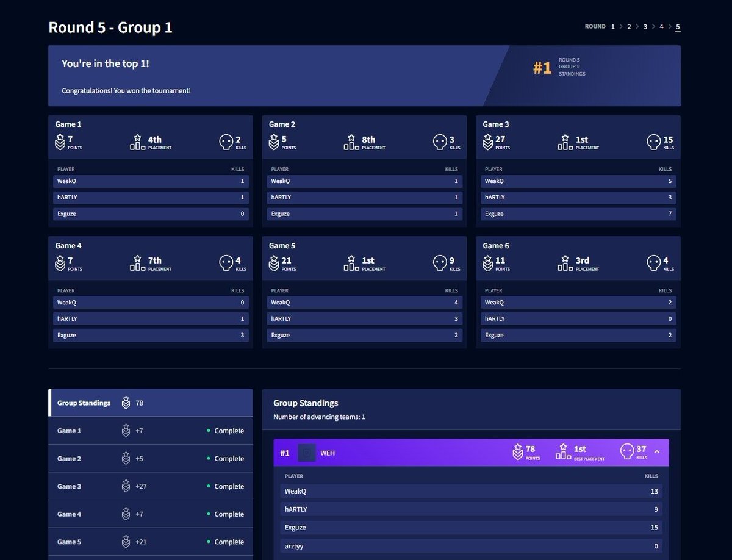Click the Game 4 placement podium icon
The width and height of the screenshot is (732, 560).
pos(137,264)
